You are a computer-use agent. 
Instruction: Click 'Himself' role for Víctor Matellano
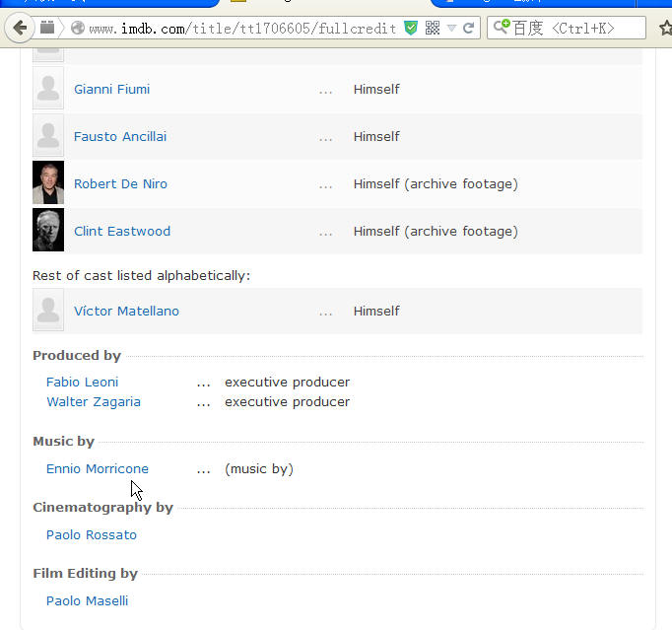click(x=376, y=311)
